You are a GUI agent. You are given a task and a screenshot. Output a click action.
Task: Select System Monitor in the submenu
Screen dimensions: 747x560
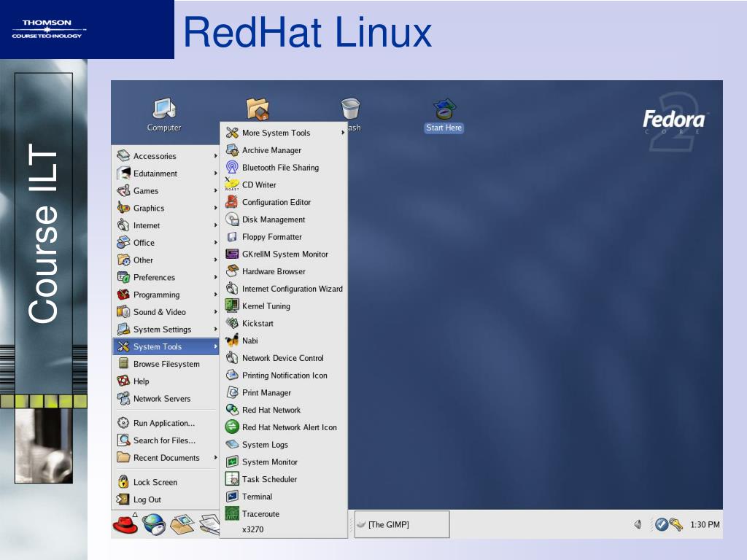[x=285, y=462]
